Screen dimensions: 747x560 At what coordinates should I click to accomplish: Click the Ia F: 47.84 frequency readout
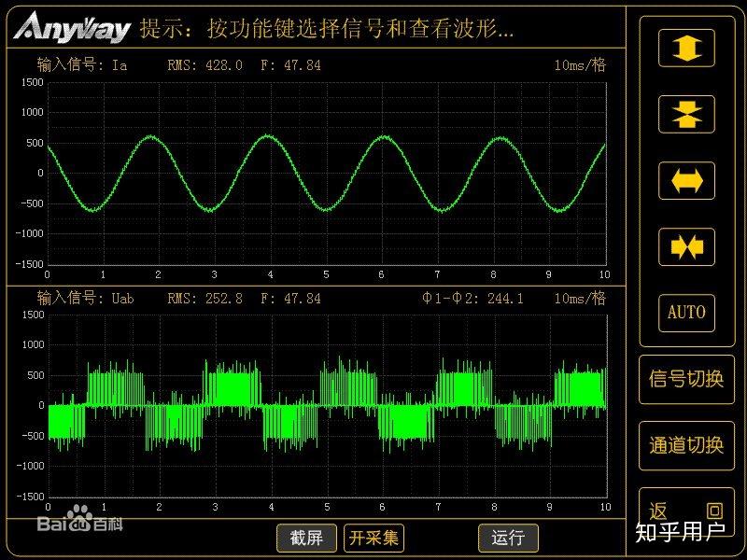coord(290,64)
